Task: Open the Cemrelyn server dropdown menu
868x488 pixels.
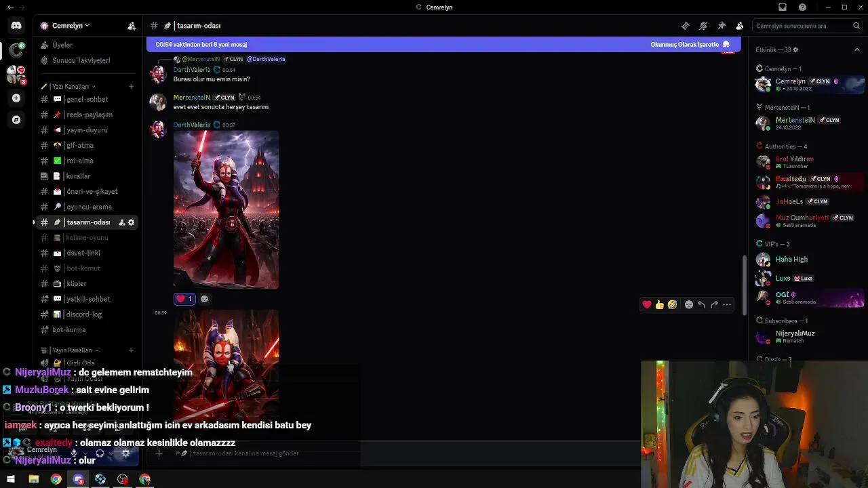Action: [71, 26]
